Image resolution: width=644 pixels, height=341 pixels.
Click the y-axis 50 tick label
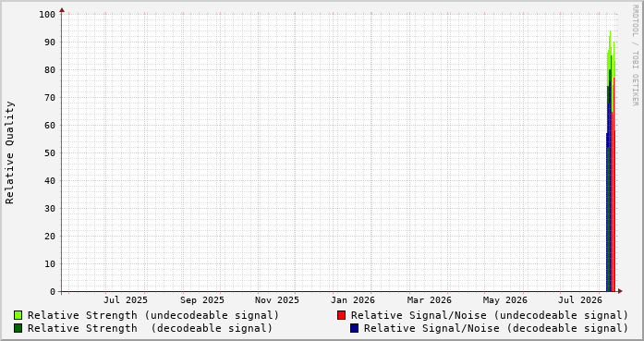pyautogui.click(x=50, y=153)
